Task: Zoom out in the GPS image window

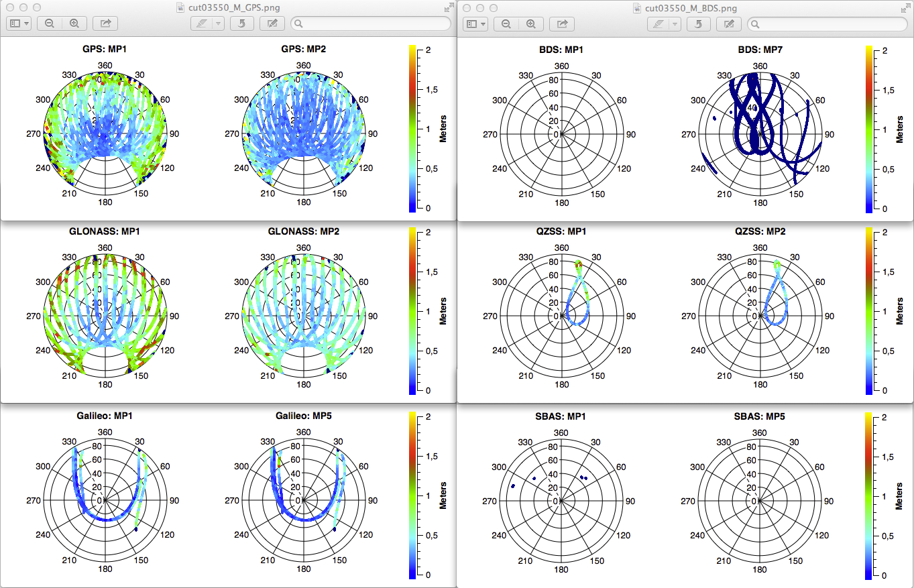Action: coord(50,23)
